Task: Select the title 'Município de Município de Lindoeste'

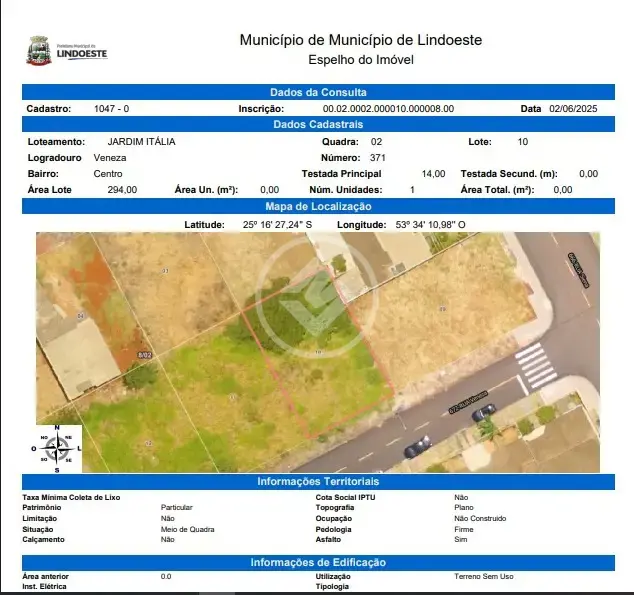Action: [361, 40]
